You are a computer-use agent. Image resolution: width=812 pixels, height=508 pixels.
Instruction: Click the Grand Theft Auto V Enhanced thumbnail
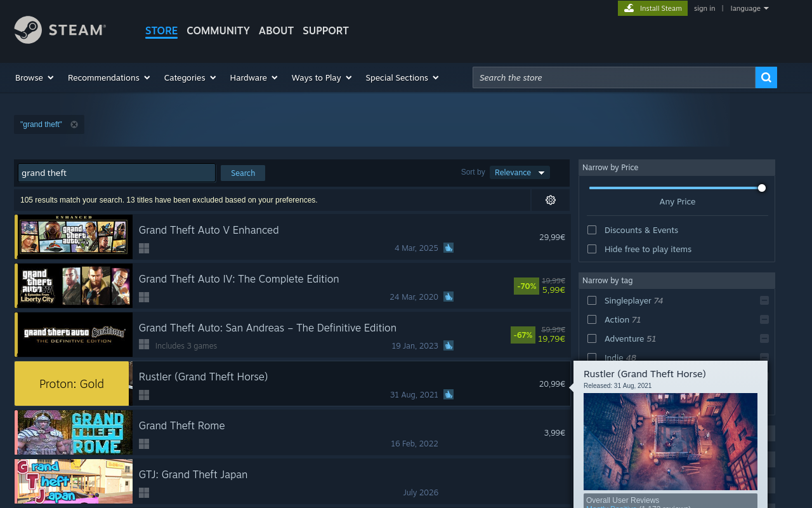tap(75, 236)
